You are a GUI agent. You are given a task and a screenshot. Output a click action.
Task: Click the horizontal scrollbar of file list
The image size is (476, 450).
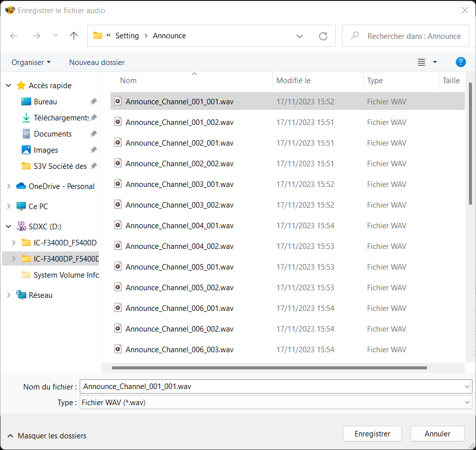269,368
